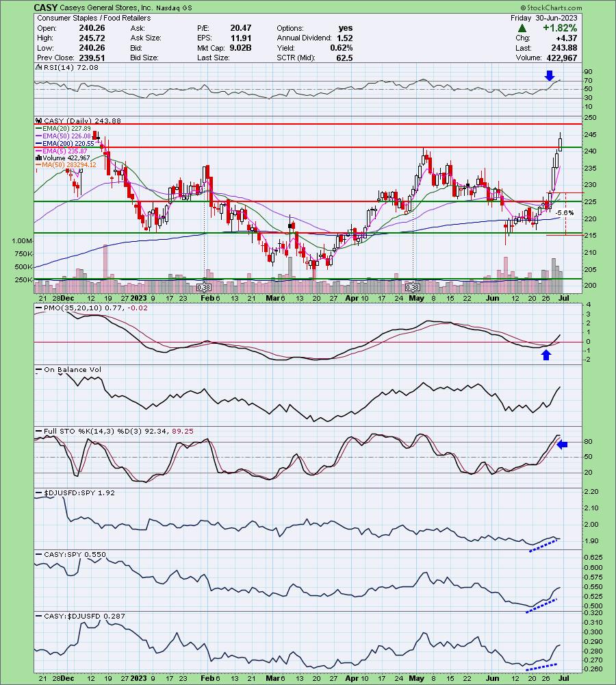
Task: Click the RSI(14) 72.08 panel label
Action: (70, 68)
